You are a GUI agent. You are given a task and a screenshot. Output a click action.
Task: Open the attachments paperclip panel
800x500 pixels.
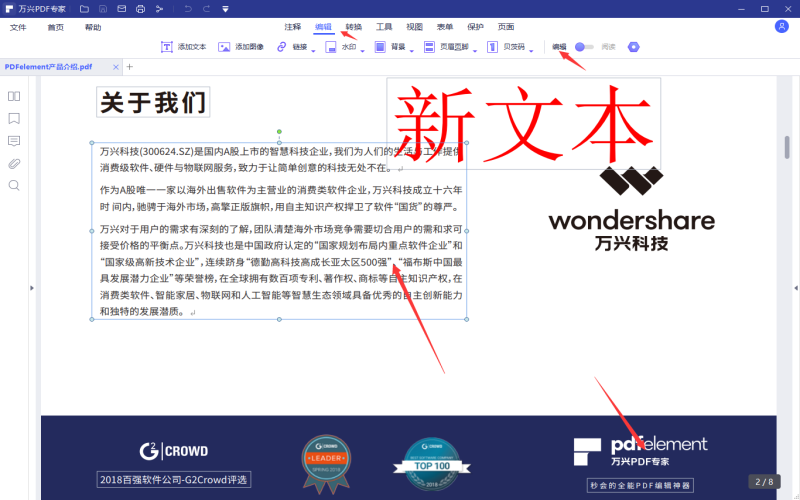coord(14,163)
